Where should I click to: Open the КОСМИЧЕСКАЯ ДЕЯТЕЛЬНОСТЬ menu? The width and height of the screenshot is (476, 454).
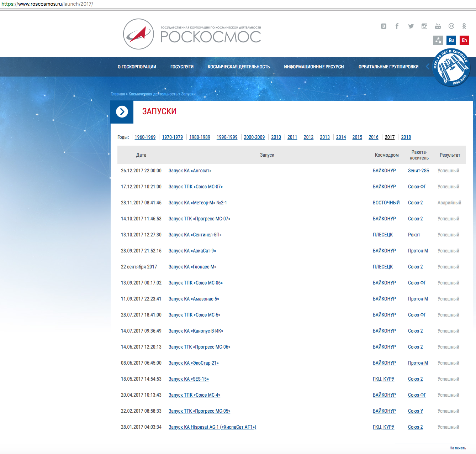[x=239, y=67]
